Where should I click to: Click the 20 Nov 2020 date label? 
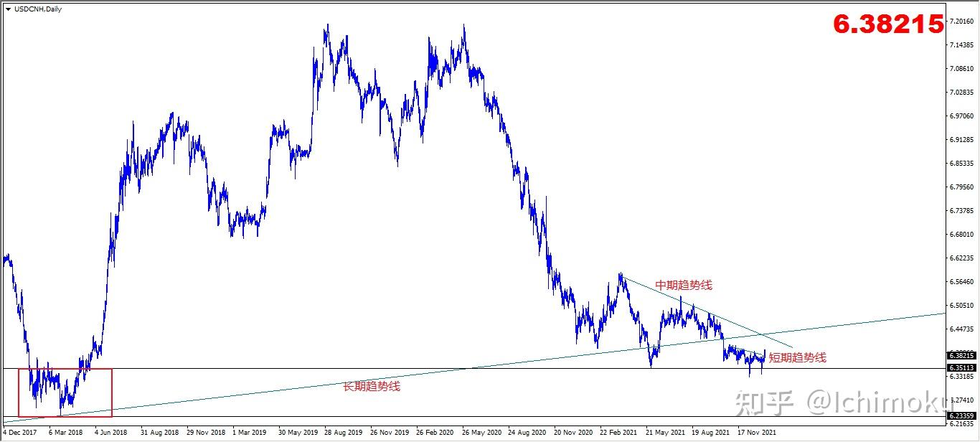click(x=573, y=433)
